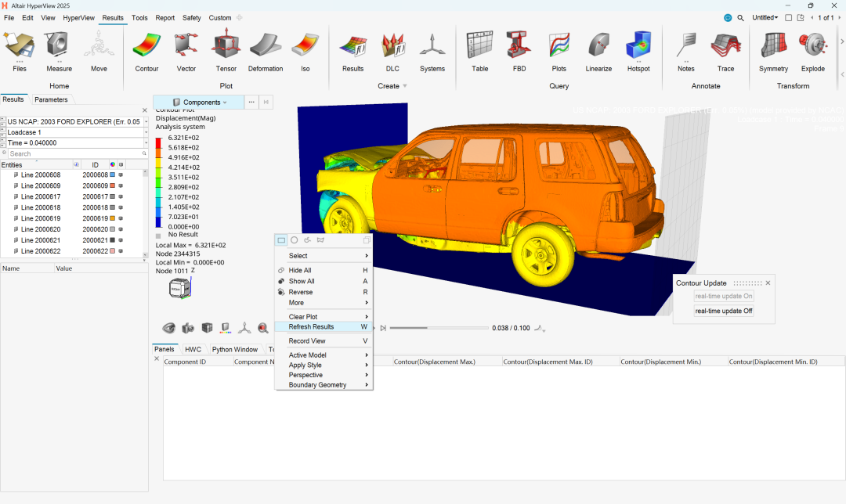Open the Symmetry transform tool
The image size is (846, 504).
(x=773, y=51)
